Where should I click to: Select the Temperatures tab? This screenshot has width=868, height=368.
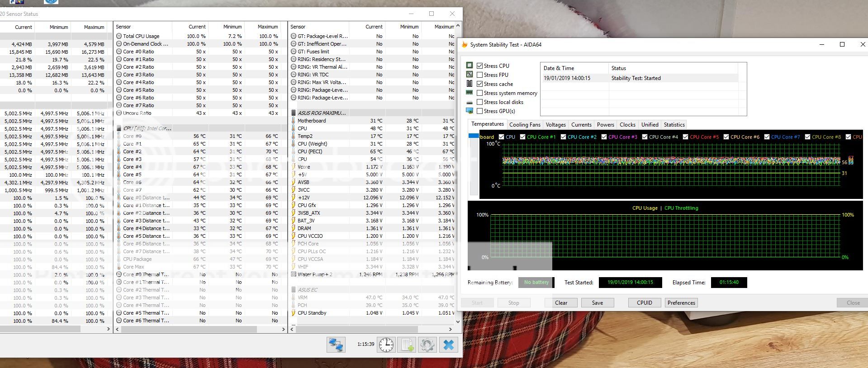pyautogui.click(x=487, y=124)
